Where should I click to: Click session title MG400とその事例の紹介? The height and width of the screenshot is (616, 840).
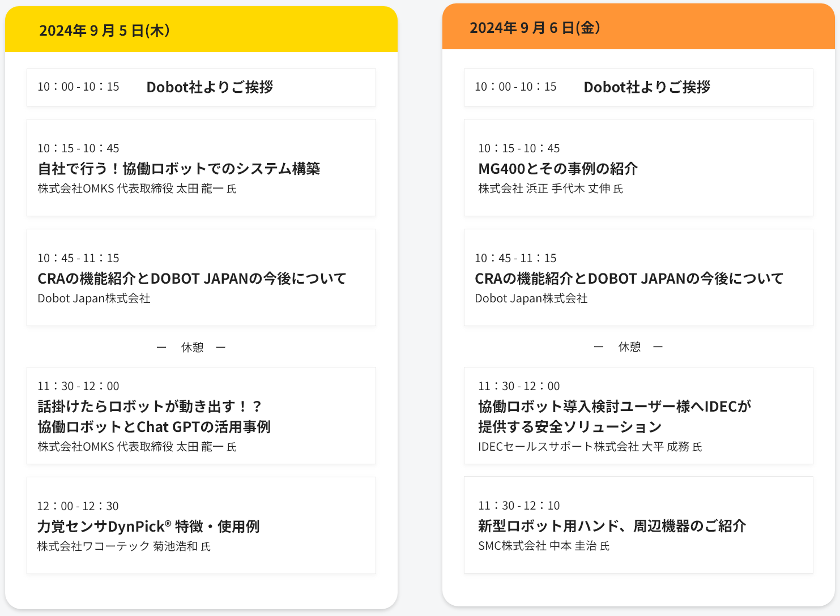point(558,169)
